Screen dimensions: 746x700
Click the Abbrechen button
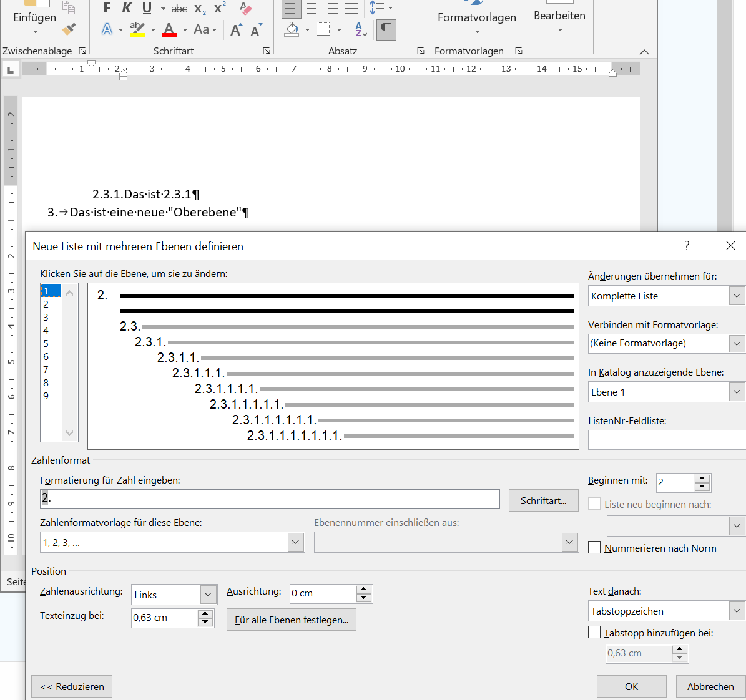click(710, 686)
